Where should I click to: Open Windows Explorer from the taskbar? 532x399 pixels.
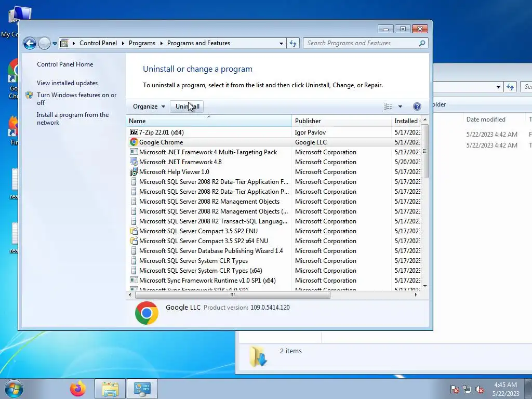110,389
